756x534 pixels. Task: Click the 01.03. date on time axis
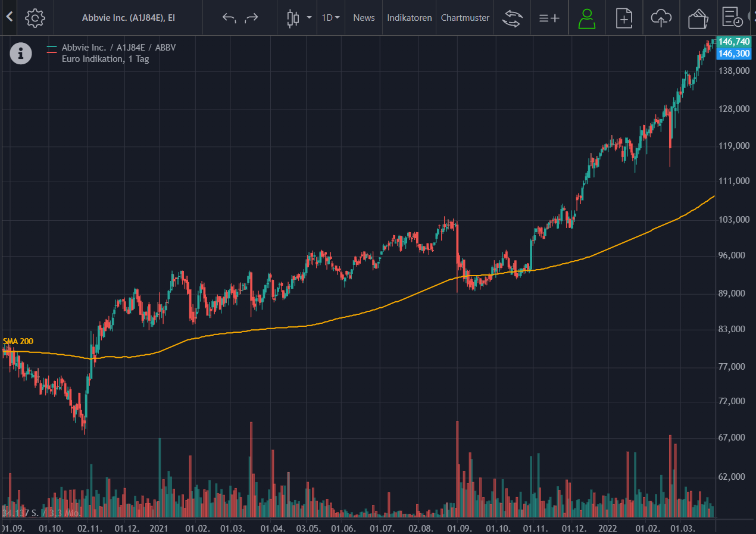(233, 528)
